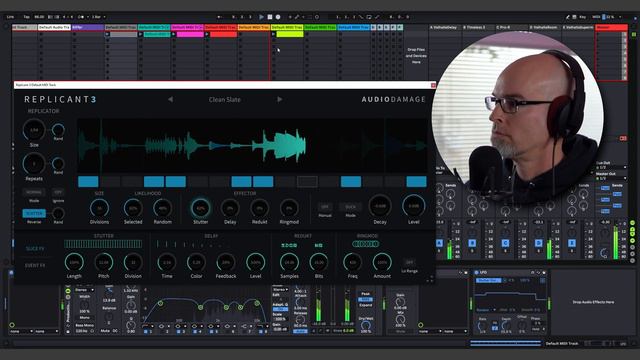Click the Play button in Ableton transport
Image resolution: width=640 pixels, height=360 pixels.
pos(261,17)
